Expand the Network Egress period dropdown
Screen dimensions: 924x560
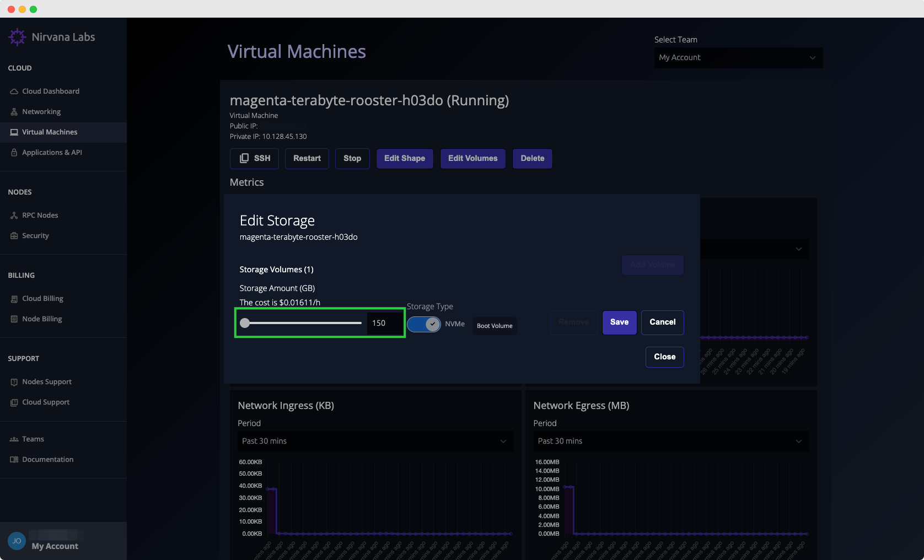click(670, 441)
